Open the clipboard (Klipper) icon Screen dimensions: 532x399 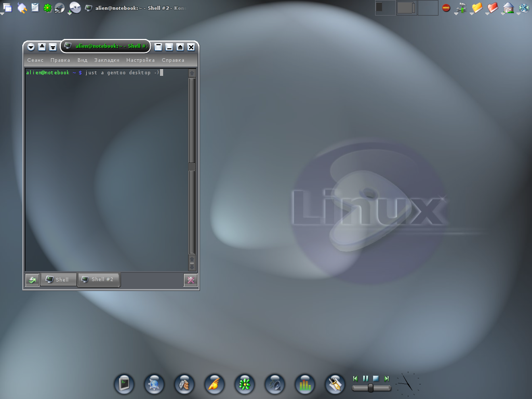tap(35, 7)
